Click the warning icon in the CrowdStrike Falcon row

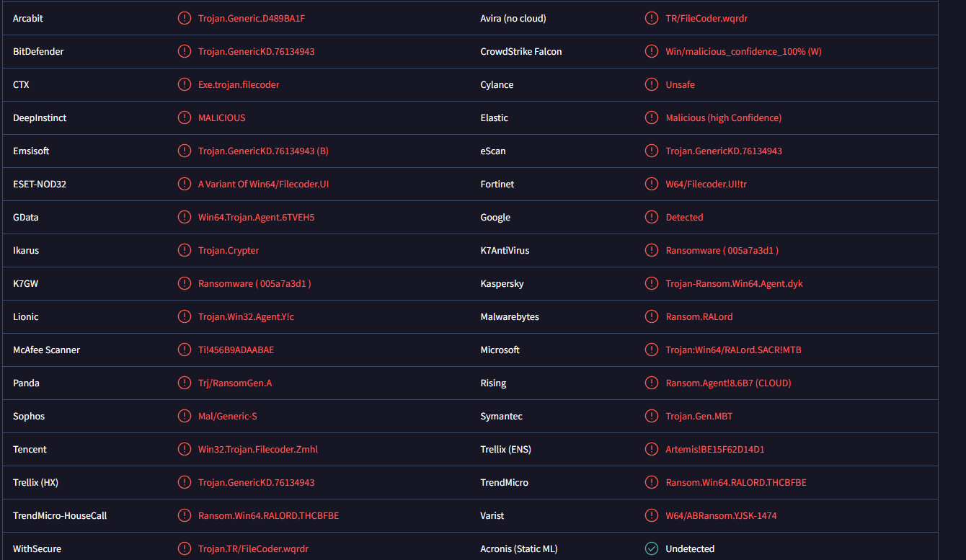point(652,51)
